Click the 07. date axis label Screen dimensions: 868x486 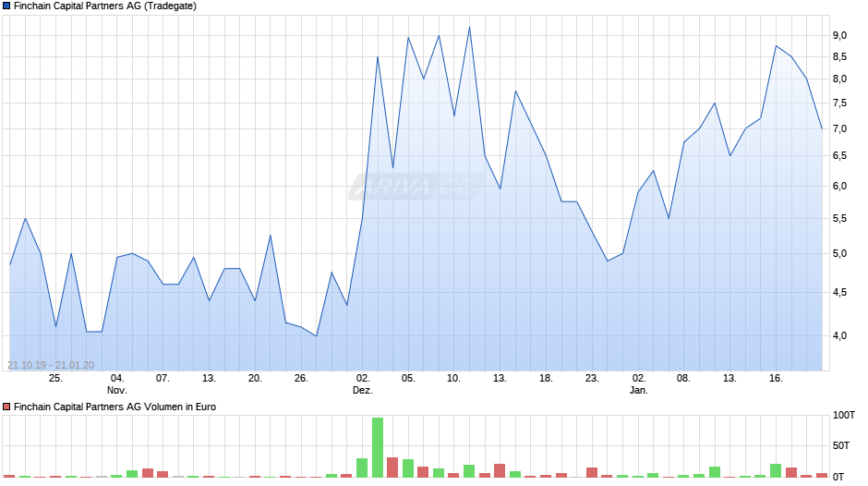pos(163,378)
